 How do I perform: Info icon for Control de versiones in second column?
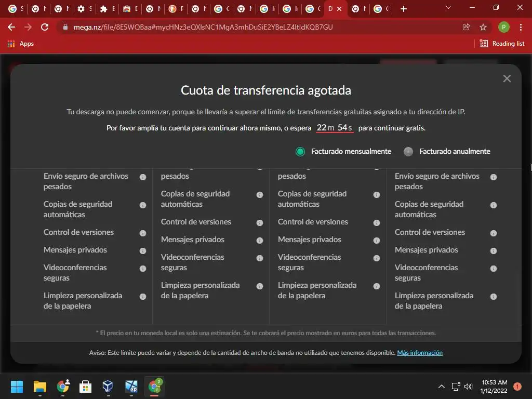point(260,222)
